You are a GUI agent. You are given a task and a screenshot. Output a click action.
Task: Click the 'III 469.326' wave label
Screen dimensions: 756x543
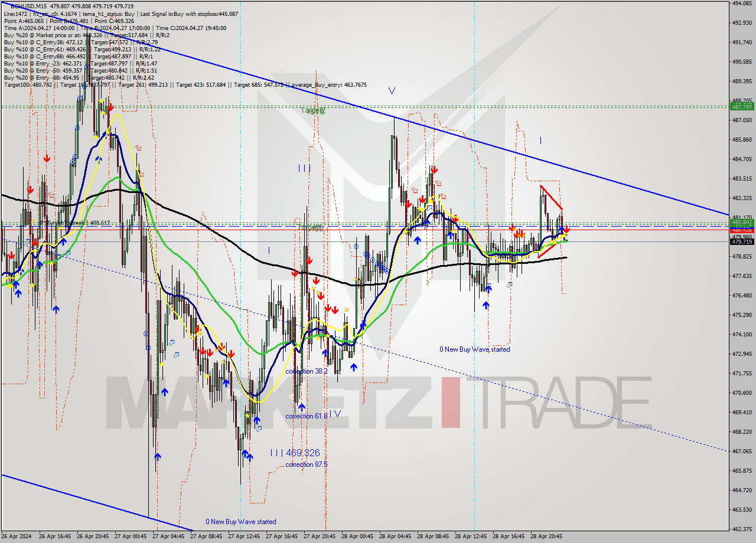click(295, 453)
